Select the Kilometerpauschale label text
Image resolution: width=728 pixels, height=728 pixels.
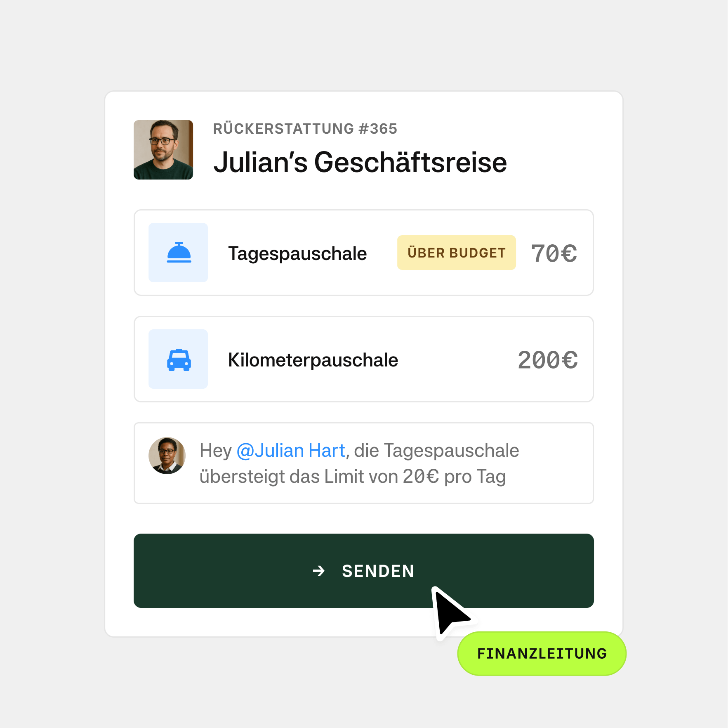(x=313, y=360)
